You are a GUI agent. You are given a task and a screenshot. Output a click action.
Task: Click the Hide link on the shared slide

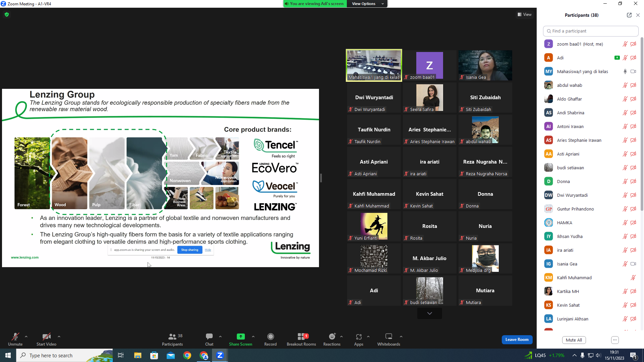click(208, 250)
